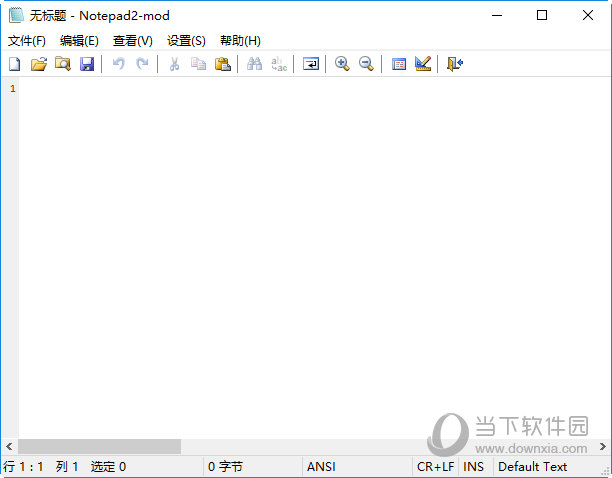This screenshot has height=478, width=612.
Task: Close the Notepad2-mod window
Action: (x=587, y=15)
